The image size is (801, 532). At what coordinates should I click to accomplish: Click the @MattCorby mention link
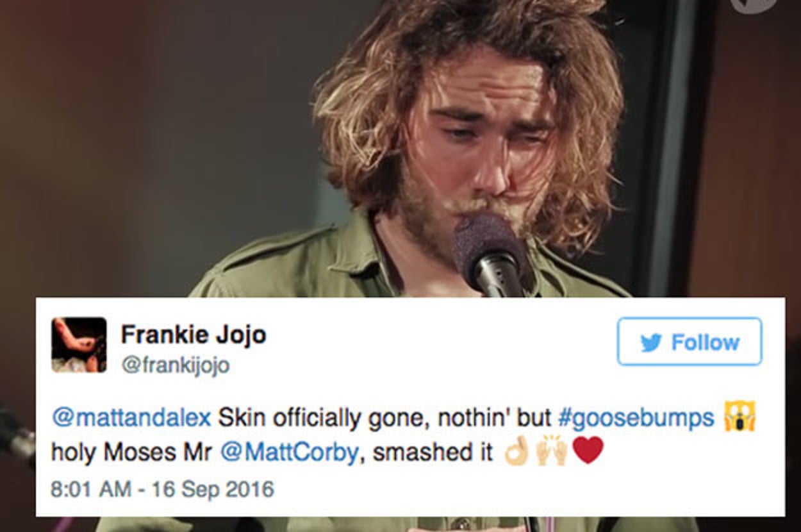289,452
